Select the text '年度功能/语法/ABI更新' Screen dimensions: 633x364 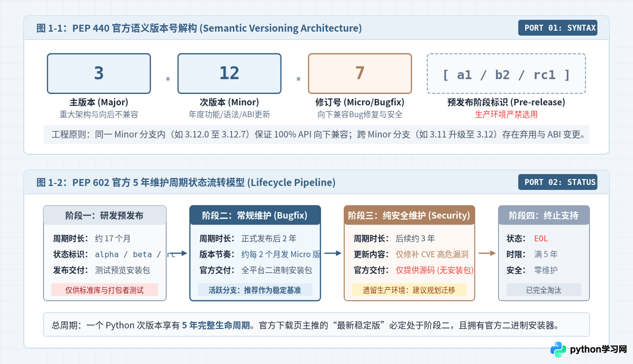click(229, 114)
